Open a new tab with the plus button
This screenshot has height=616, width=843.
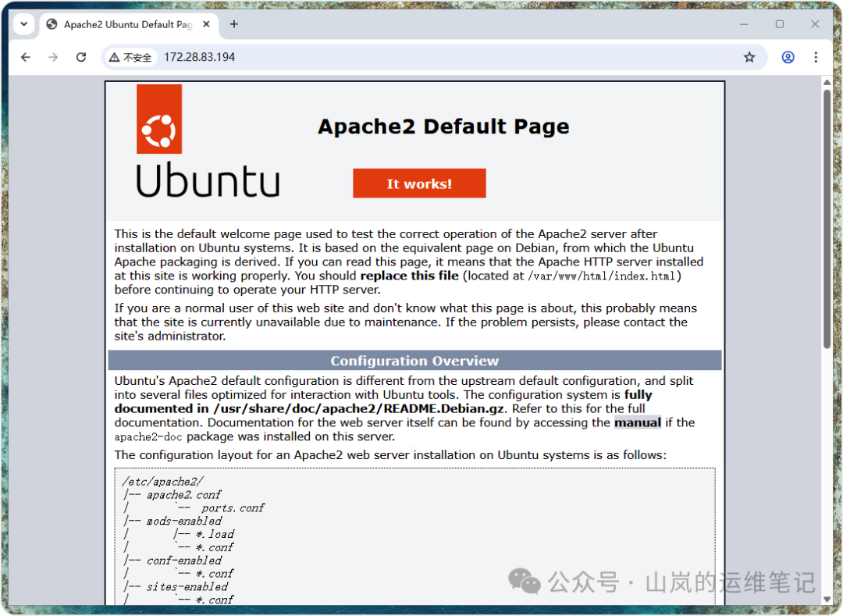pyautogui.click(x=233, y=23)
